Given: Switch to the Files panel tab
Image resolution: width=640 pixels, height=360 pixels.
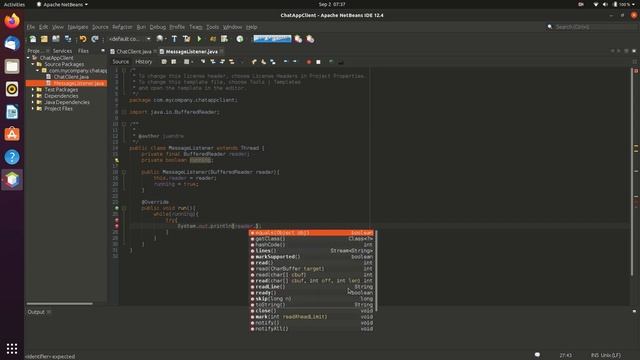Looking at the screenshot, I should coord(83,51).
